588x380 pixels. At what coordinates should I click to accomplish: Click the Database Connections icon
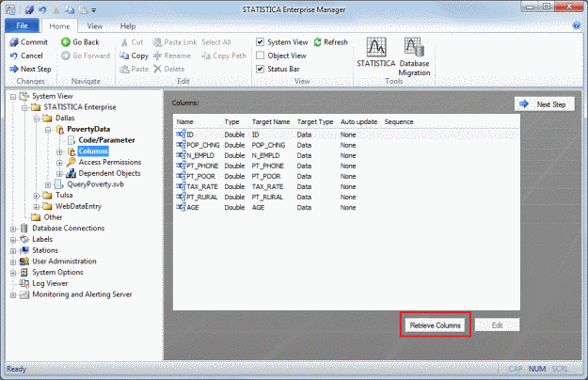[x=24, y=229]
